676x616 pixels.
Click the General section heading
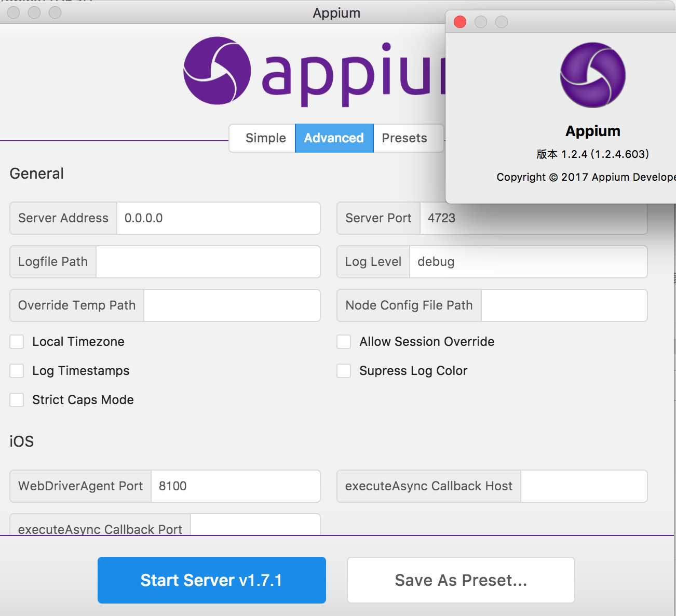coord(37,173)
